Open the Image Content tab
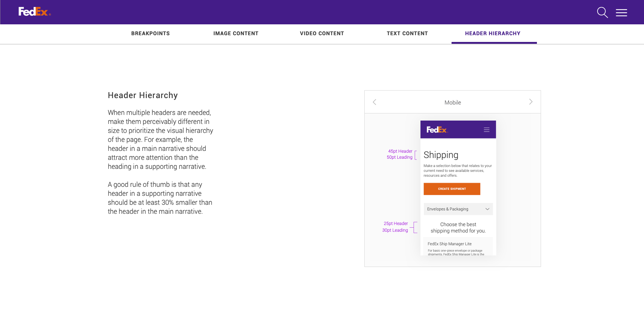This screenshot has width=644, height=331. (236, 34)
